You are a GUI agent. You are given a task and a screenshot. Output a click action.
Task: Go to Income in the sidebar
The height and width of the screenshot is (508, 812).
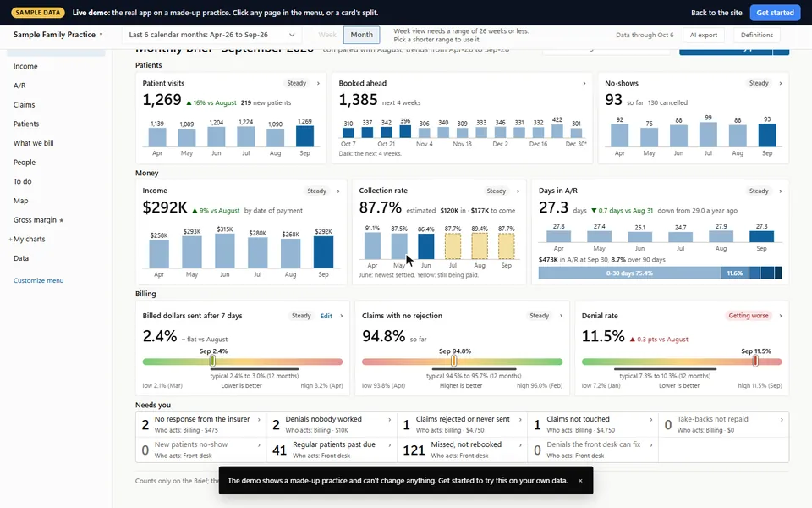pyautogui.click(x=25, y=66)
